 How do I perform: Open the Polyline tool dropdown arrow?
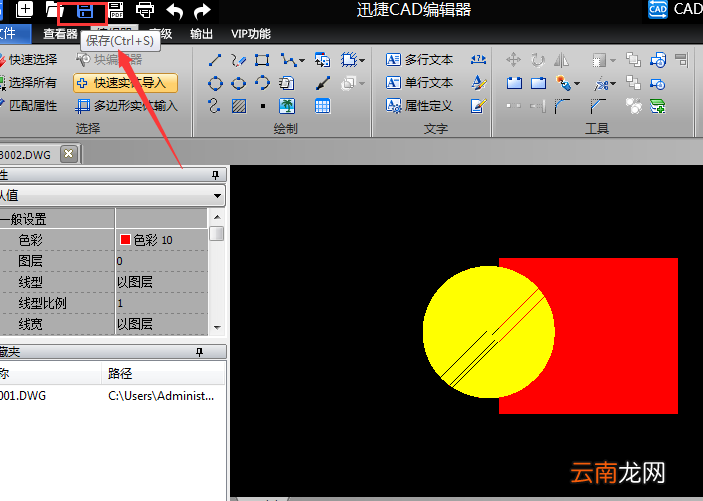(x=302, y=60)
